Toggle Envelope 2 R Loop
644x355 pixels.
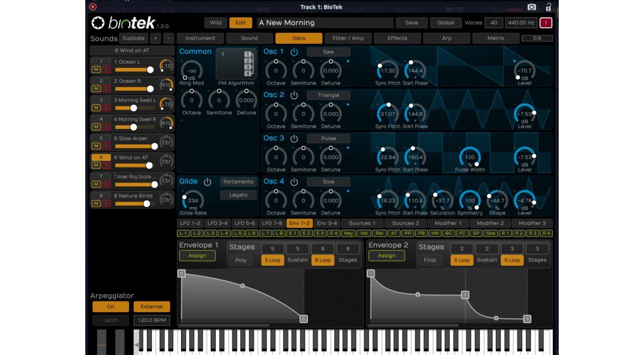tap(512, 260)
